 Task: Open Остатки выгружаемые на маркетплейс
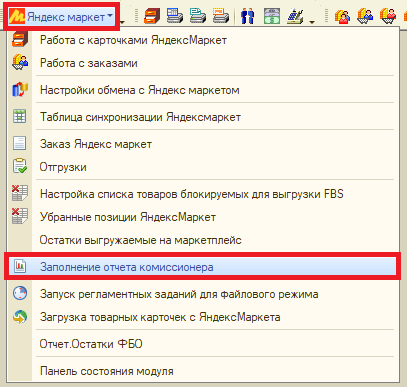point(203,240)
